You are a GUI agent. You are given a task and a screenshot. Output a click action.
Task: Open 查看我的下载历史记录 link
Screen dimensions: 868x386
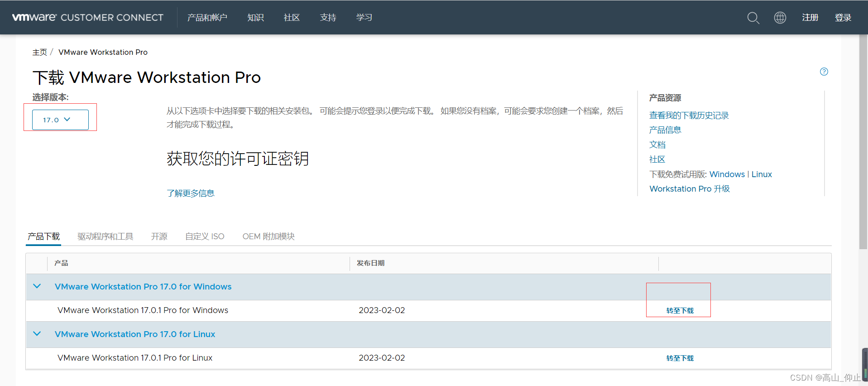tap(689, 116)
